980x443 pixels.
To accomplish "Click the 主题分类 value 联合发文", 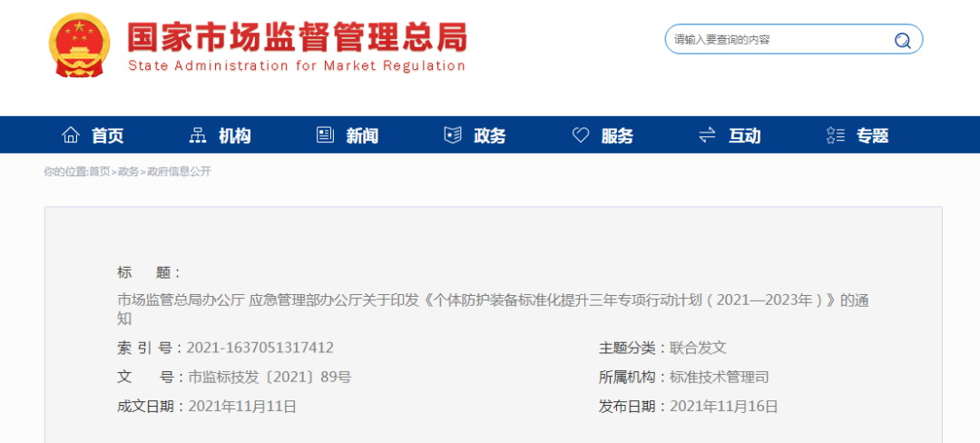I will tap(698, 348).
